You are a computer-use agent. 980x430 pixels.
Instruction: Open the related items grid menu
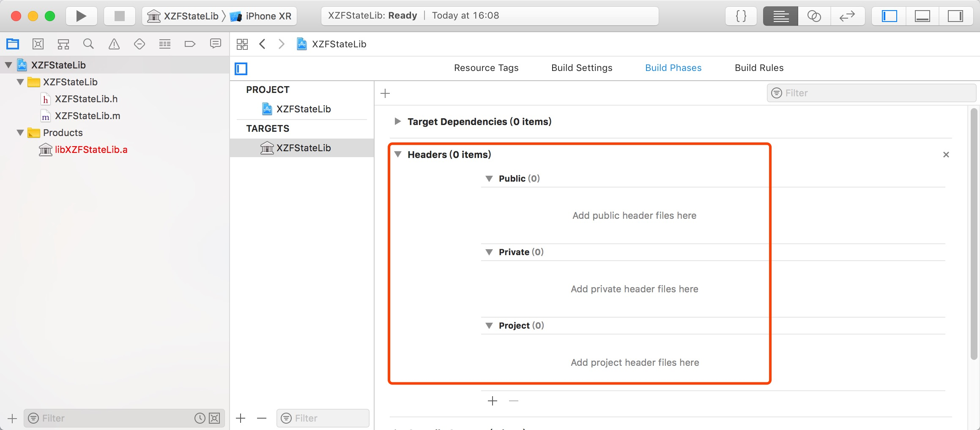click(242, 44)
